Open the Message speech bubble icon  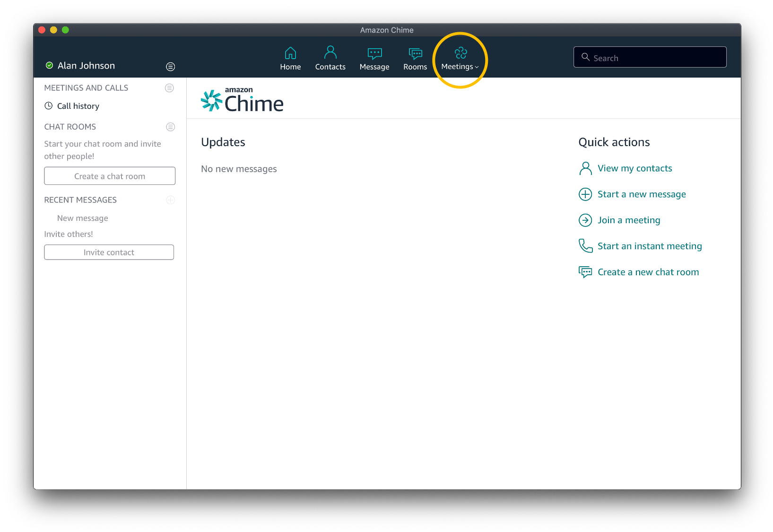point(374,53)
